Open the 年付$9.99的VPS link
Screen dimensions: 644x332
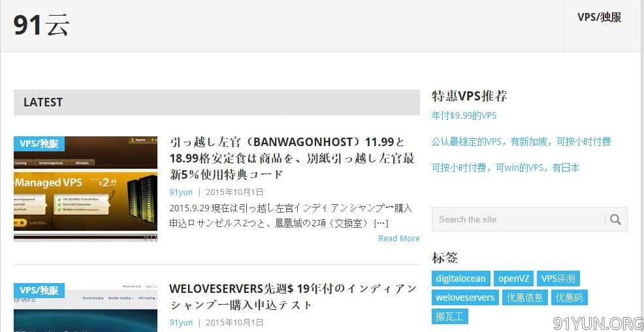[x=464, y=115]
